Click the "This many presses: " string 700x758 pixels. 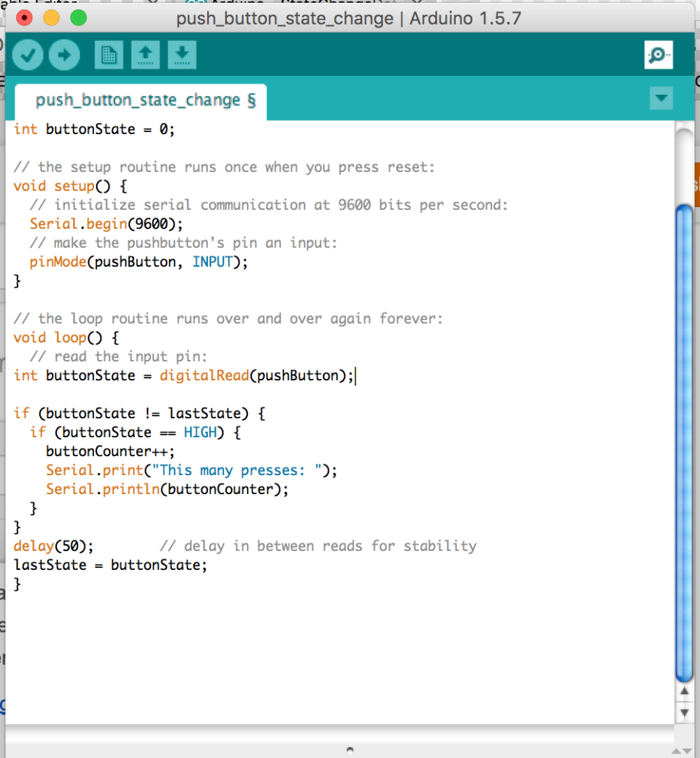tap(237, 470)
